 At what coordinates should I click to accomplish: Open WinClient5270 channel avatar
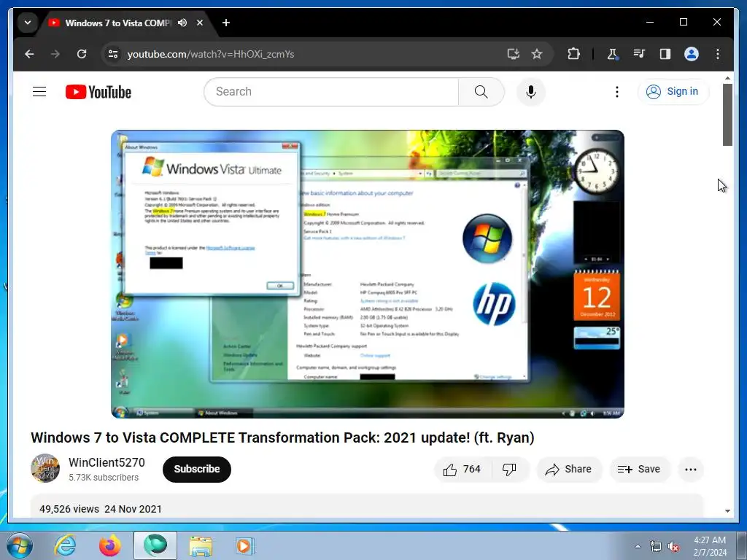45,468
